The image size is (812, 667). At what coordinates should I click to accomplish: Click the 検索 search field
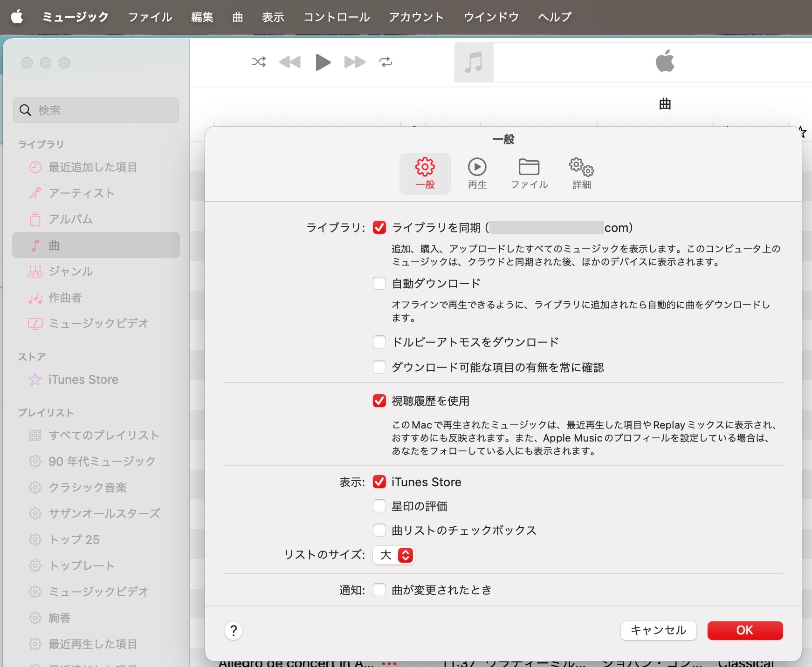tap(96, 110)
